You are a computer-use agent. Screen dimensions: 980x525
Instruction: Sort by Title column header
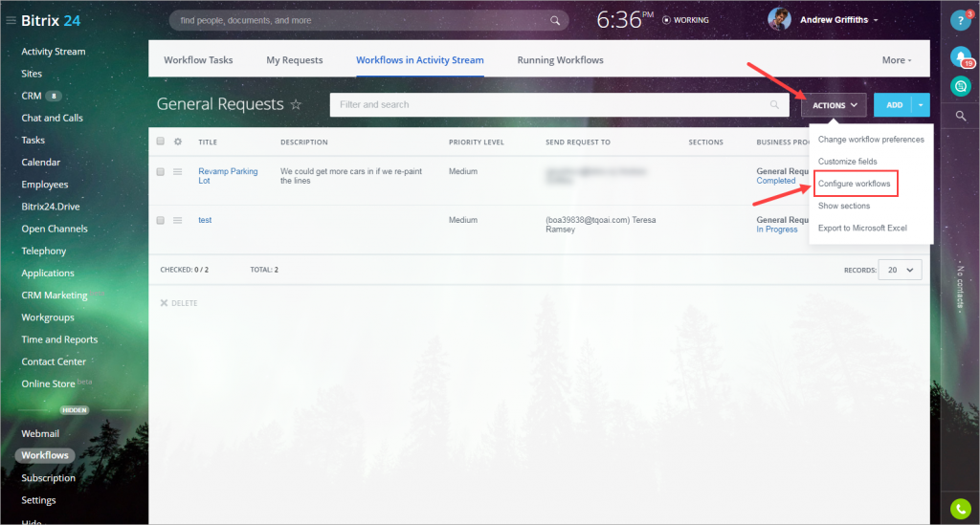click(x=208, y=142)
